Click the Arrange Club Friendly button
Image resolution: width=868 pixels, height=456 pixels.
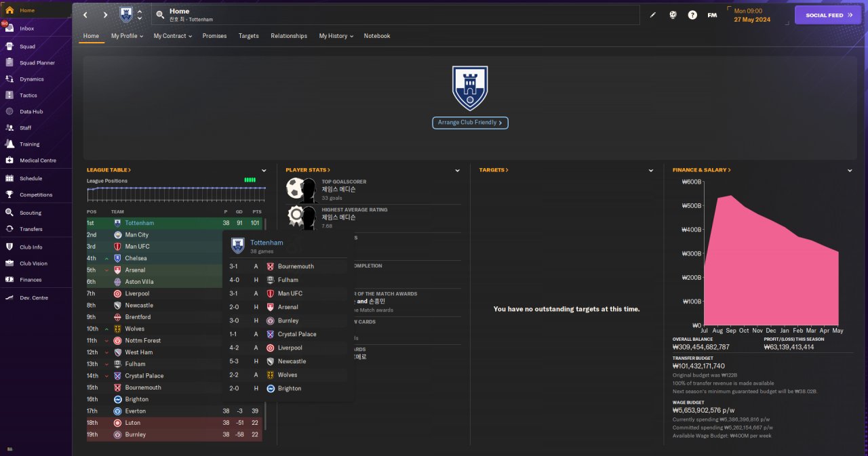pyautogui.click(x=470, y=123)
